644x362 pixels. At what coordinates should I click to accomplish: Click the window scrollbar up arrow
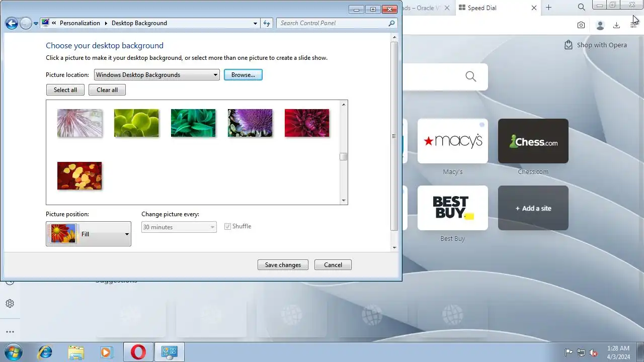pyautogui.click(x=394, y=37)
